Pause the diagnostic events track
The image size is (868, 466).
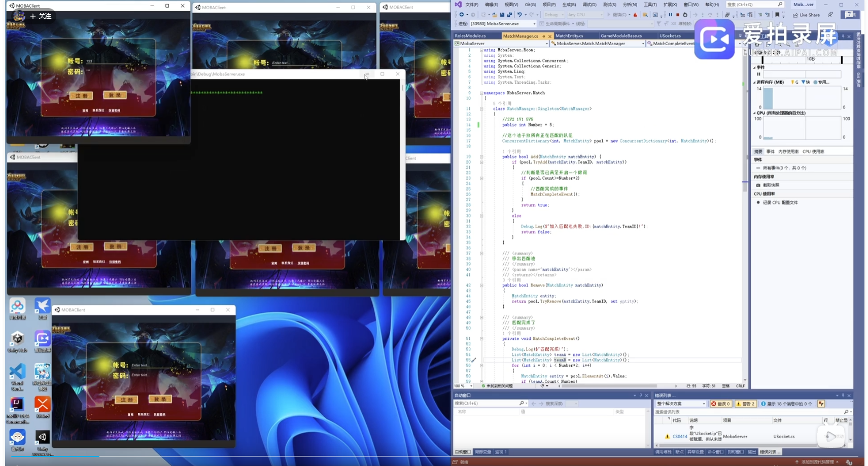click(x=759, y=74)
